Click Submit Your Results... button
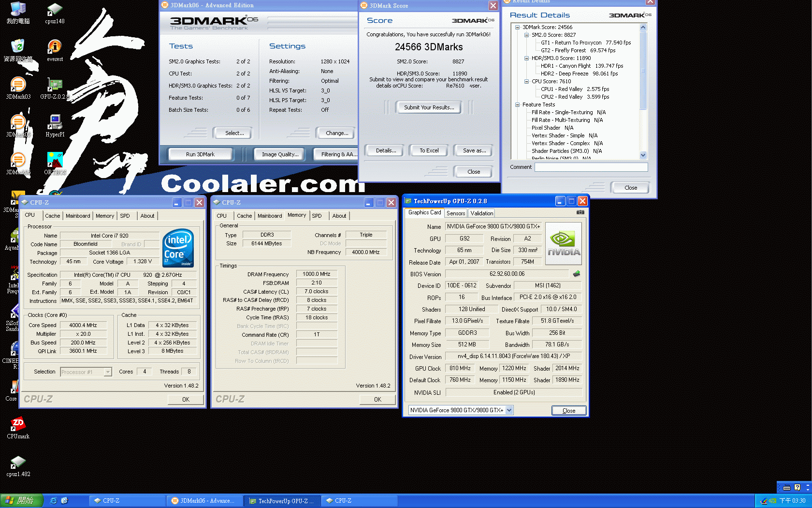The height and width of the screenshot is (508, 812). (x=429, y=107)
